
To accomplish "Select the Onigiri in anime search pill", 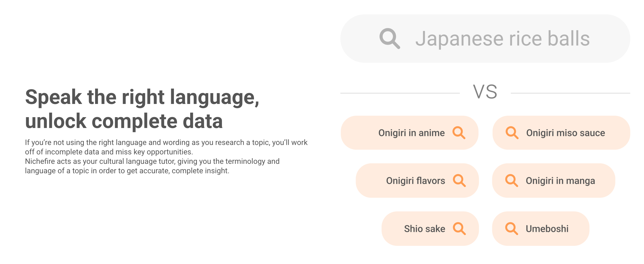I will point(409,133).
